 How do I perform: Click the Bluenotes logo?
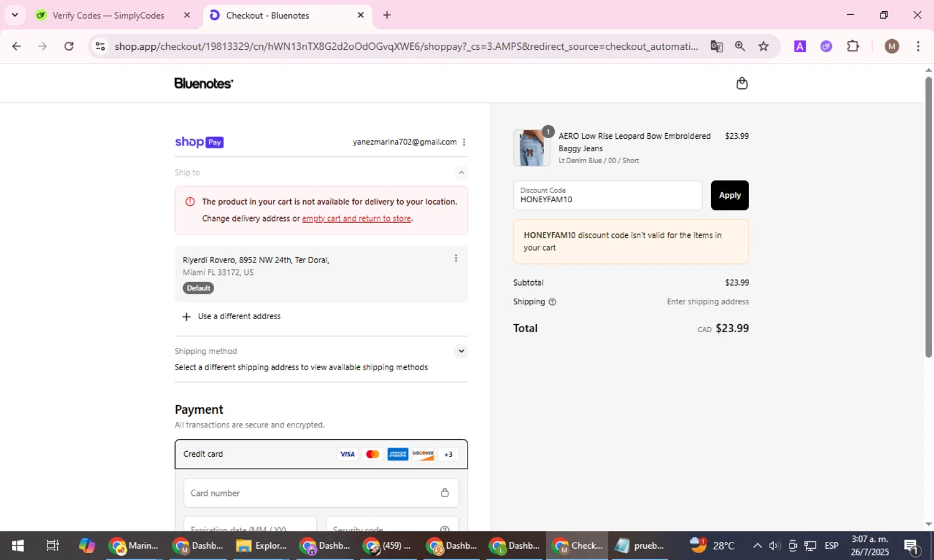[204, 83]
